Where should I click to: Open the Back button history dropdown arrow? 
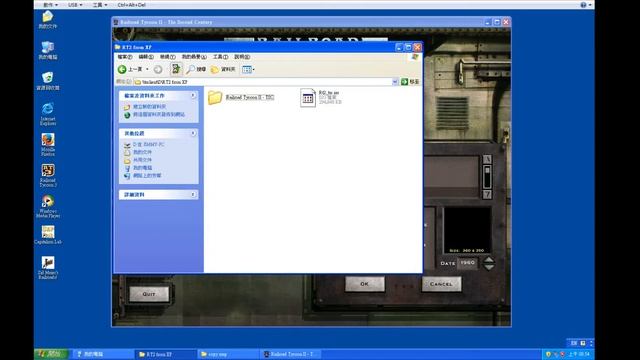[x=147, y=69]
